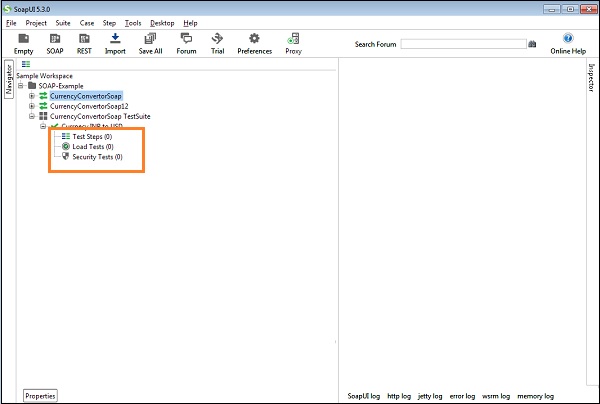Create an Empty project from toolbar
The image size is (600, 404).
23,43
